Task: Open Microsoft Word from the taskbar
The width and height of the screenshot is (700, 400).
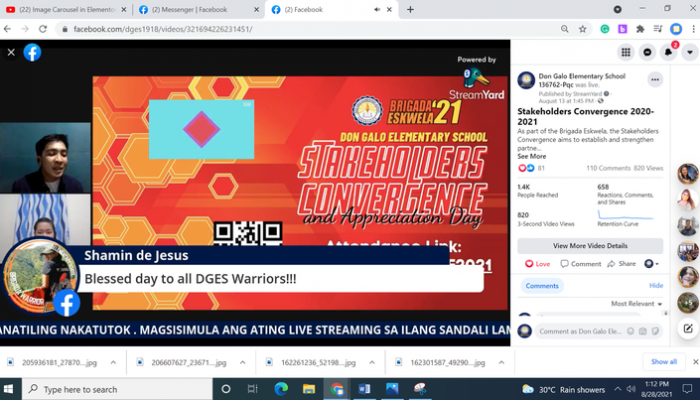Action: click(x=364, y=389)
